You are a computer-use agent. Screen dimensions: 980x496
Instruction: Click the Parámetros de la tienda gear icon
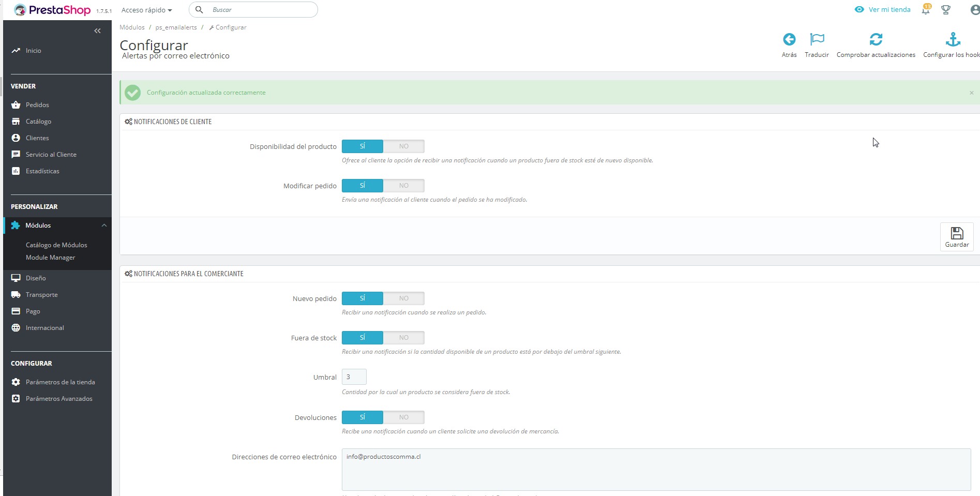16,382
